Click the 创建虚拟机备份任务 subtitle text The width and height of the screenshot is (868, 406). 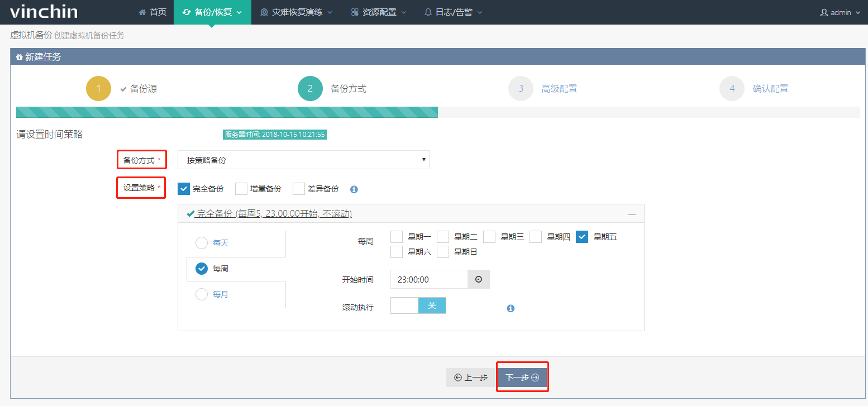tap(89, 35)
